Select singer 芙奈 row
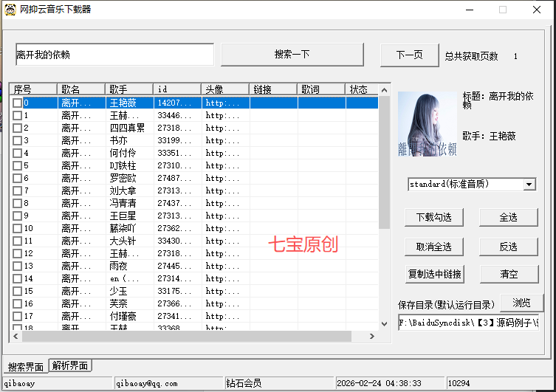This screenshot has width=556, height=392. point(118,303)
